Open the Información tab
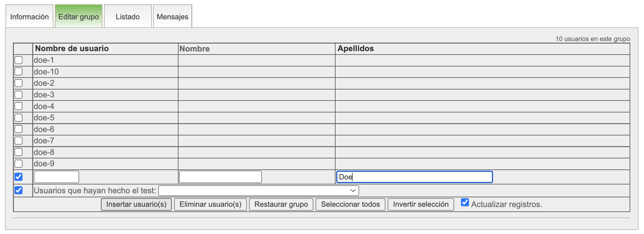 (29, 17)
